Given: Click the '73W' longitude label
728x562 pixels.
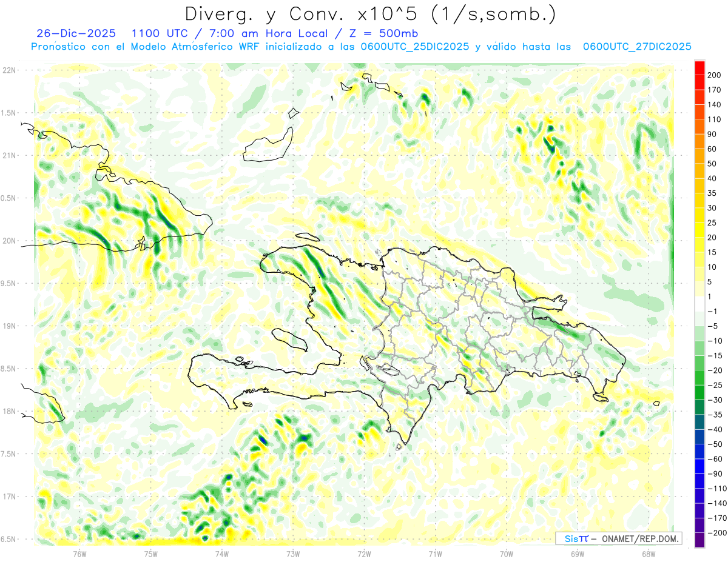Looking at the screenshot, I should pos(293,553).
